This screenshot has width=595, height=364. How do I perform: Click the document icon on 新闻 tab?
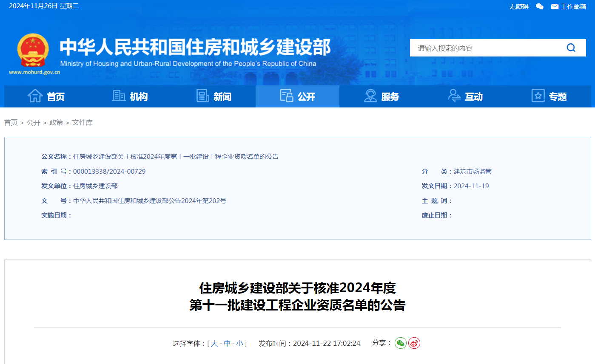(x=203, y=96)
